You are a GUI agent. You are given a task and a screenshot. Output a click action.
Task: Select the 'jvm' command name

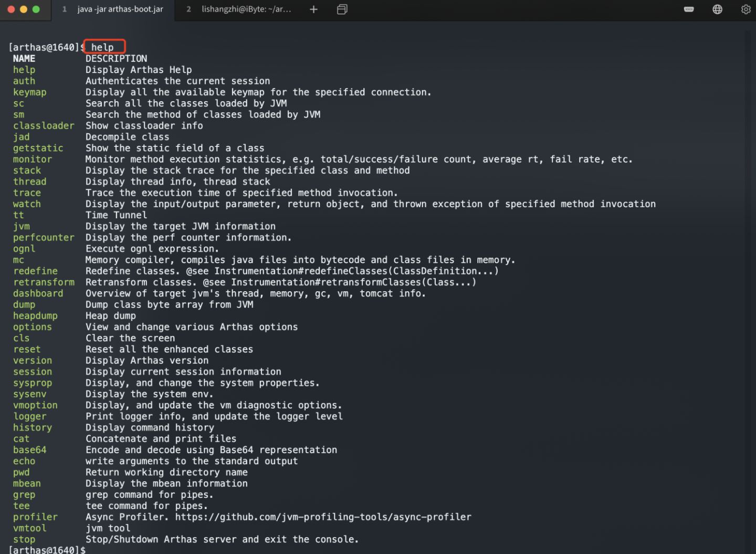(x=22, y=226)
